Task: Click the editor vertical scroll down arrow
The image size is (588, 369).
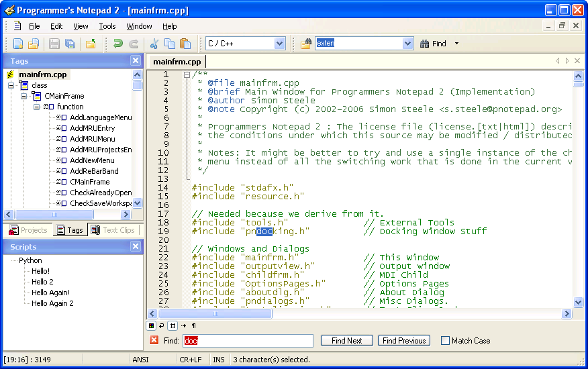Action: [578, 302]
